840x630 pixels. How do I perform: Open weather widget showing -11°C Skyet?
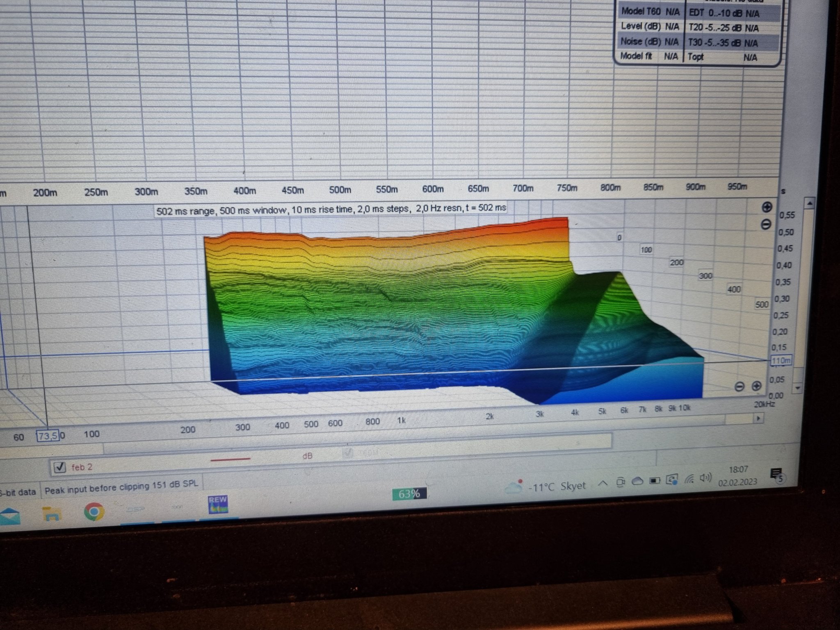(x=546, y=487)
